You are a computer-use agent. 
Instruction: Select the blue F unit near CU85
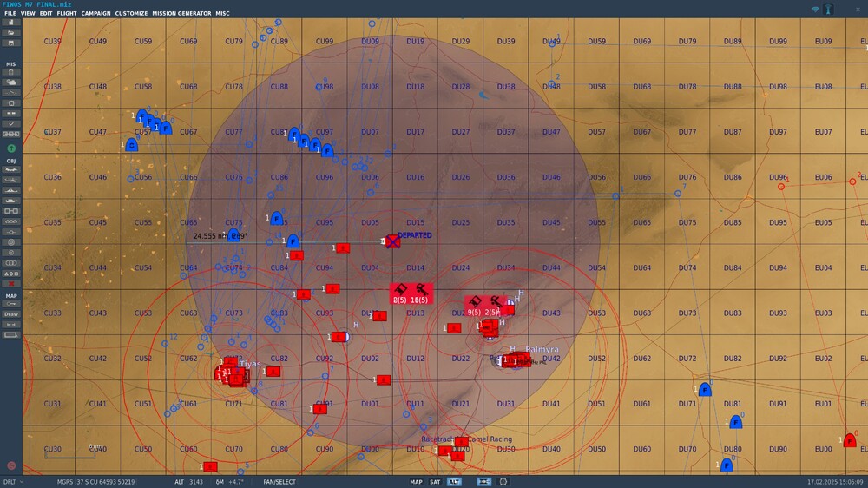point(277,218)
